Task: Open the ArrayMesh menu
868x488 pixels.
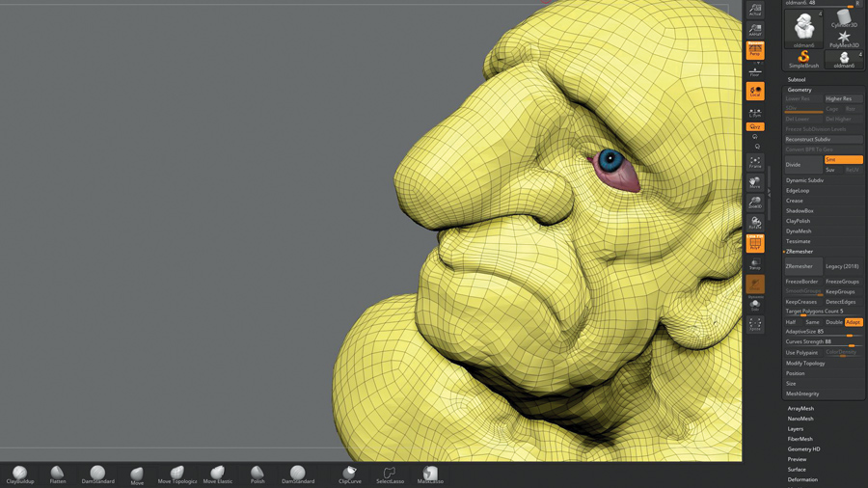Action: 800,408
